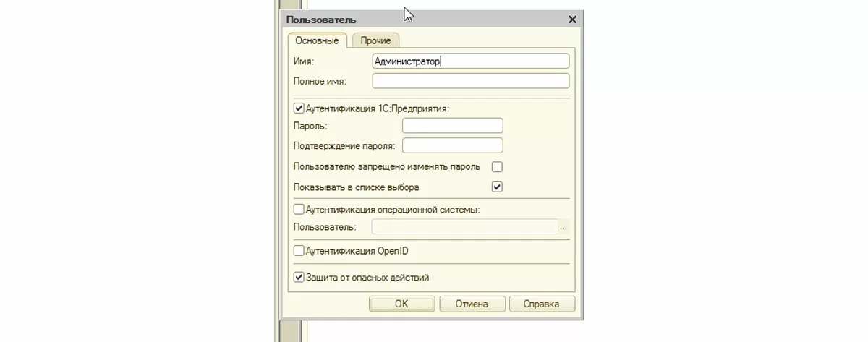Open the Прочие tab
This screenshot has width=868, height=342.
coord(375,40)
